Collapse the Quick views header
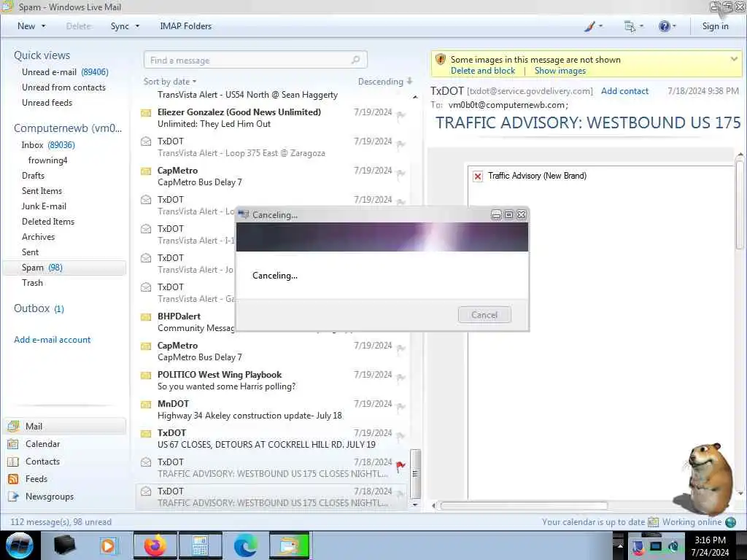Image resolution: width=747 pixels, height=560 pixels. coord(42,55)
